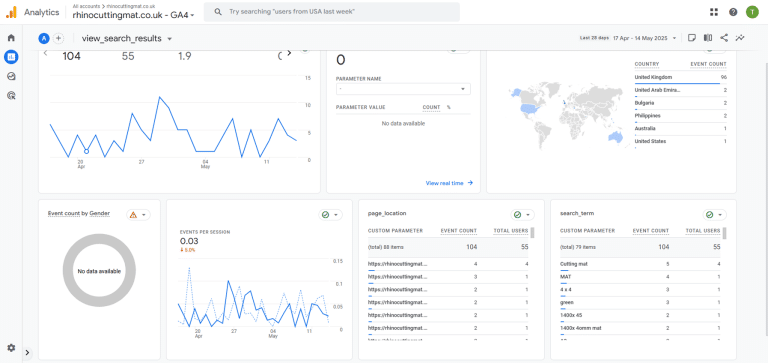Click the data point marker on line chart
The height and width of the screenshot is (363, 768).
(x=86, y=151)
